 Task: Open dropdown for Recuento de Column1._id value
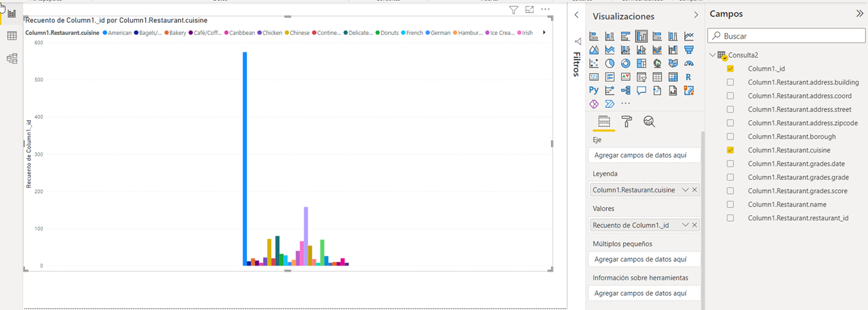coord(685,225)
